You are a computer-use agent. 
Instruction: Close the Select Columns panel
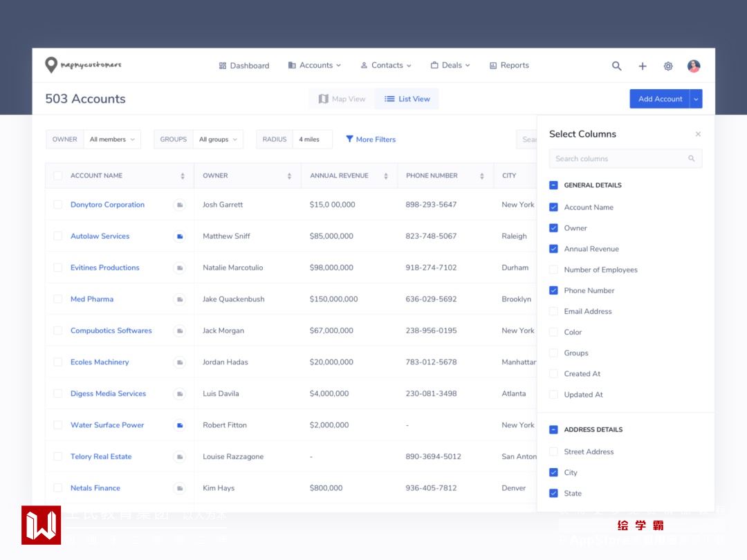pos(698,134)
